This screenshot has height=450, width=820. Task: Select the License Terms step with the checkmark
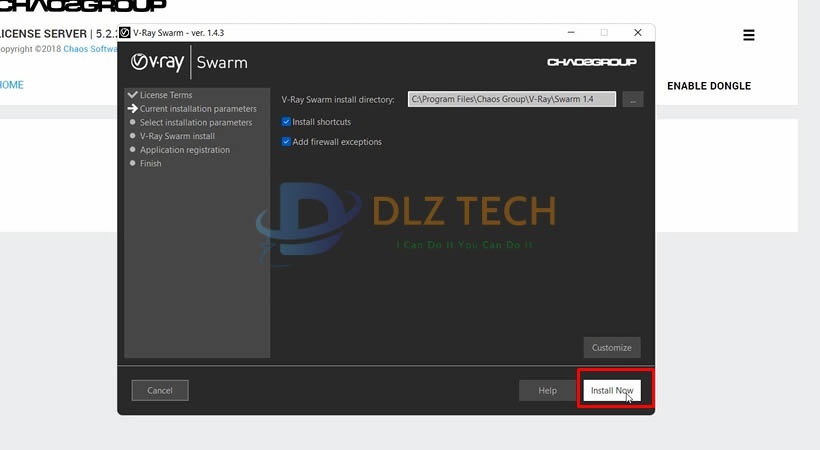coord(165,95)
